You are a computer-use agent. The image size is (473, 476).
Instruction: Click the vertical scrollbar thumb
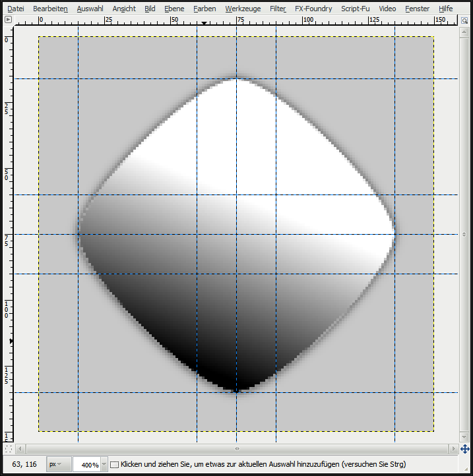pyautogui.click(x=464, y=234)
